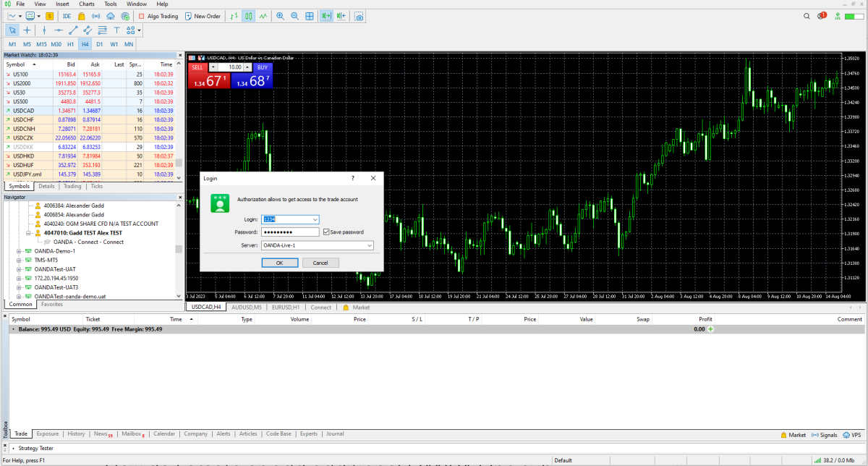Open the MetaEditor IDE
The width and height of the screenshot is (868, 466).
tap(67, 16)
